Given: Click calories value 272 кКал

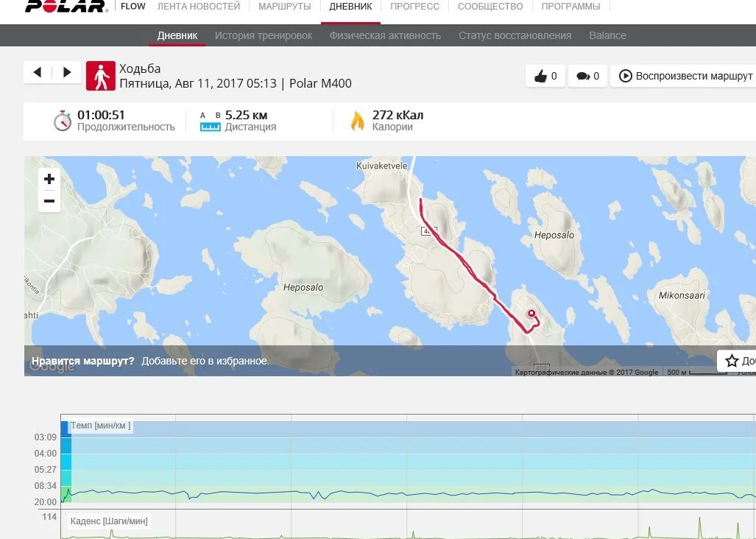Looking at the screenshot, I should pyautogui.click(x=398, y=115).
